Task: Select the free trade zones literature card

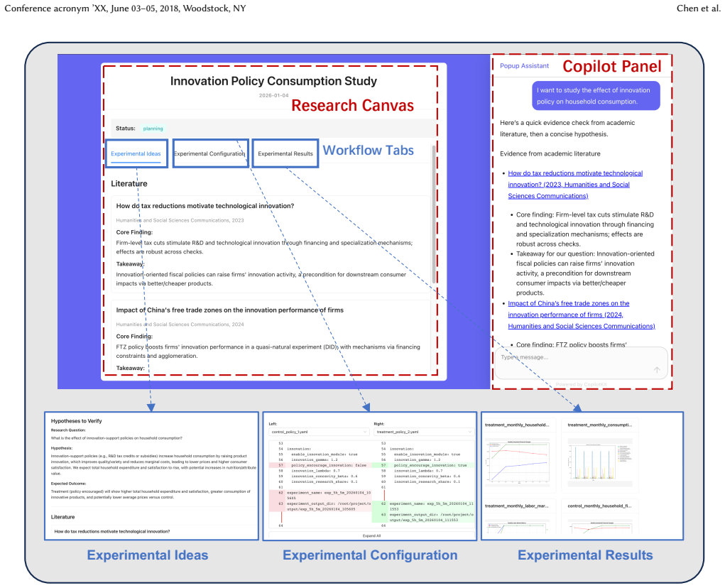Action: click(x=271, y=336)
